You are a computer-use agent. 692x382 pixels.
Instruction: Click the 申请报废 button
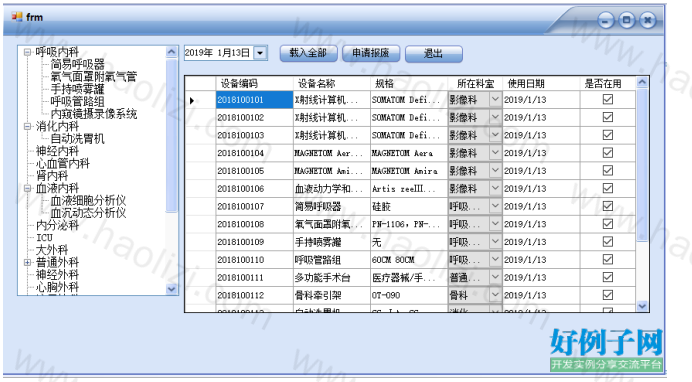click(371, 53)
